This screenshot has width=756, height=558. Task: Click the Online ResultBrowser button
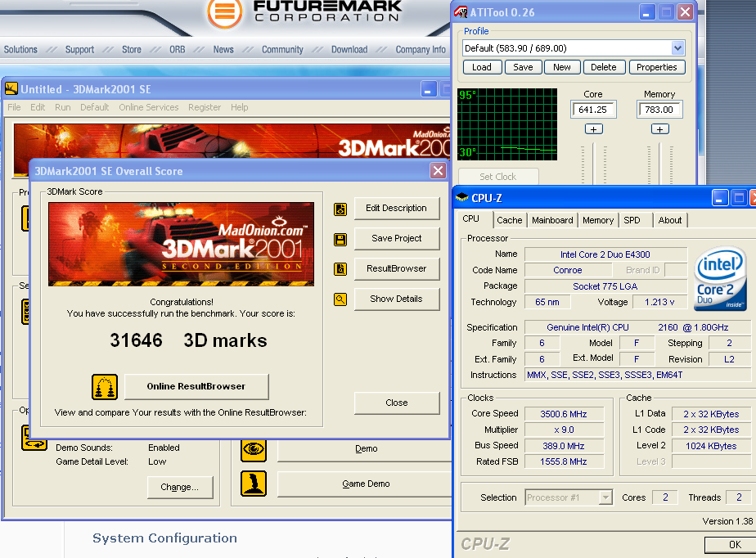196,386
